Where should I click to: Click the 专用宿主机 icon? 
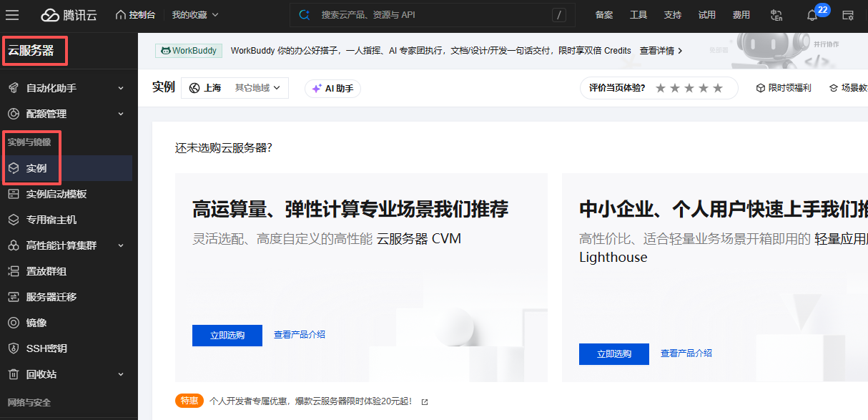click(13, 220)
